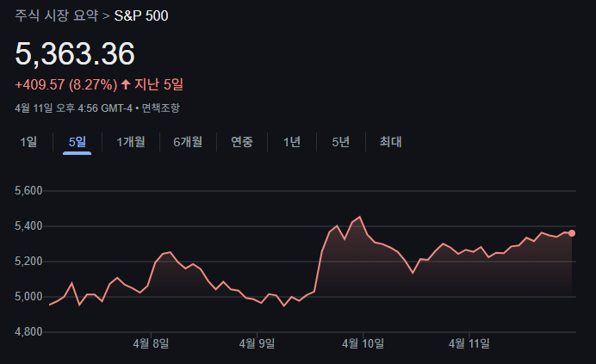Click the 5,600 y-axis label
Screen dimensions: 596x364
(28, 191)
